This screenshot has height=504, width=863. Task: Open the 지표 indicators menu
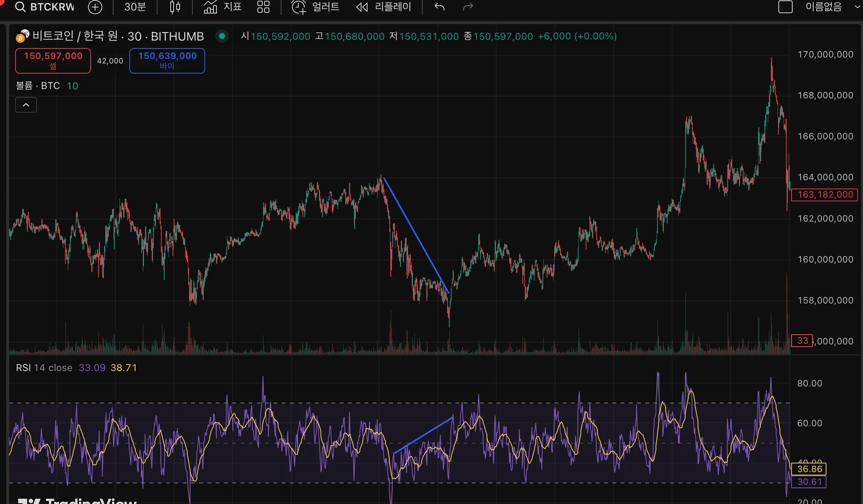pyautogui.click(x=223, y=7)
